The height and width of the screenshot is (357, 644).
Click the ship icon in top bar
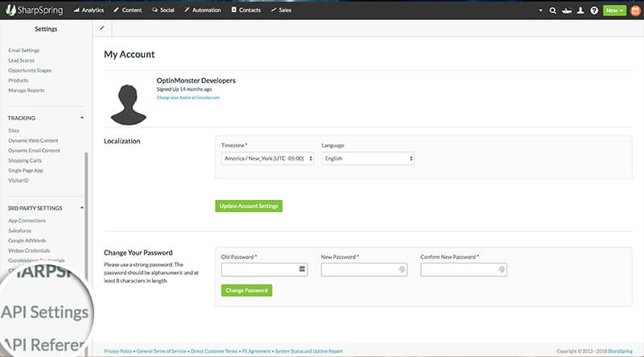tap(567, 10)
